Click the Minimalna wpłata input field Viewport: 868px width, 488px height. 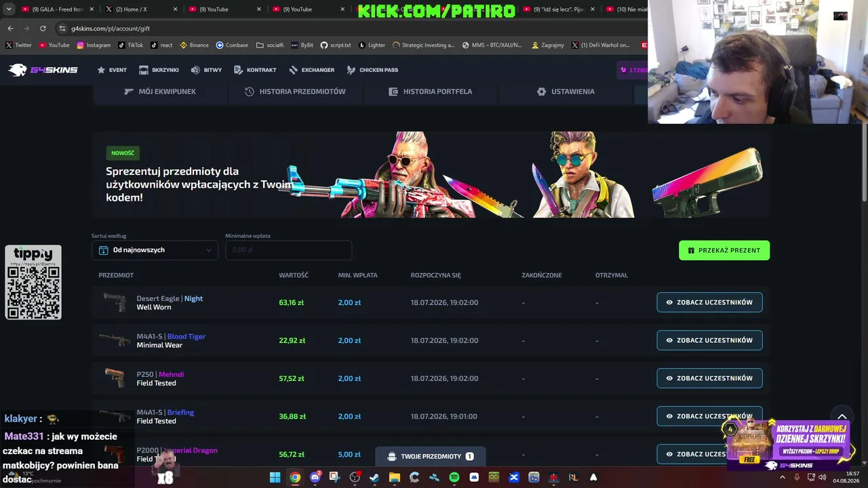289,250
